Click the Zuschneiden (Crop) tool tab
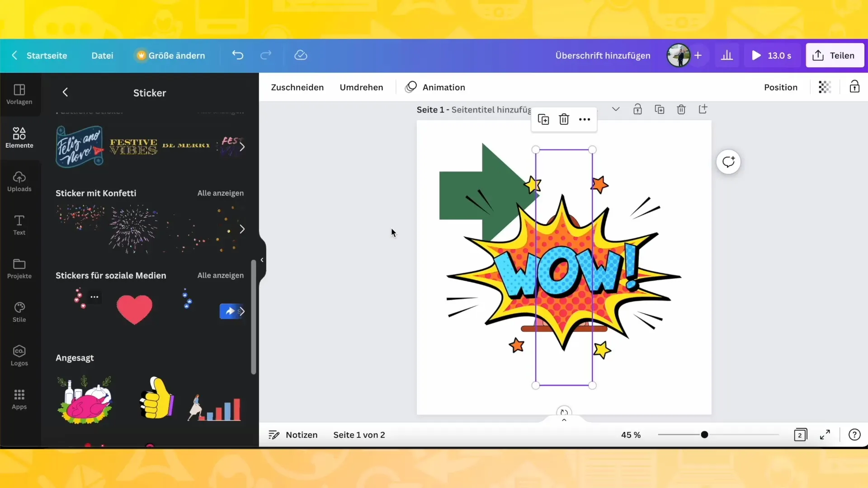The image size is (868, 488). 297,87
